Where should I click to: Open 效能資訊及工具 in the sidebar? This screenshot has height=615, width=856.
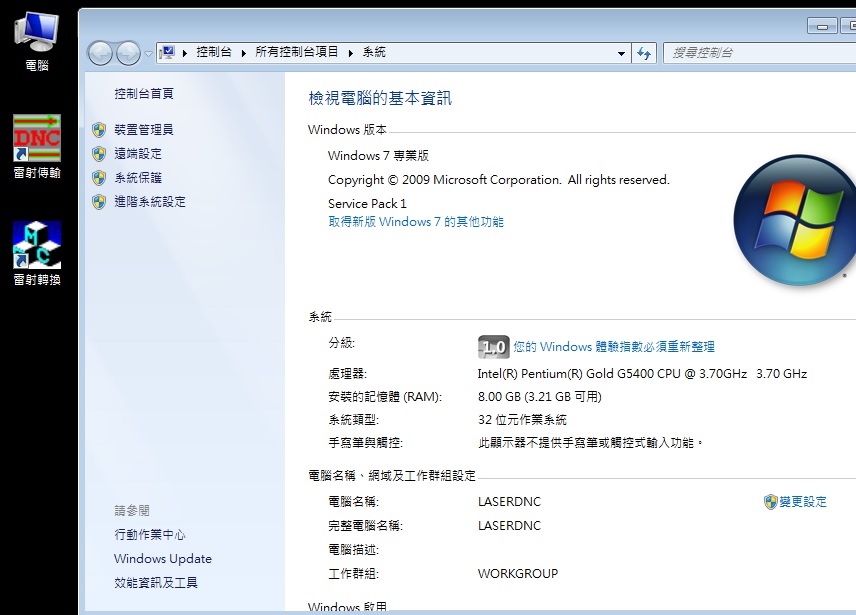[x=156, y=583]
